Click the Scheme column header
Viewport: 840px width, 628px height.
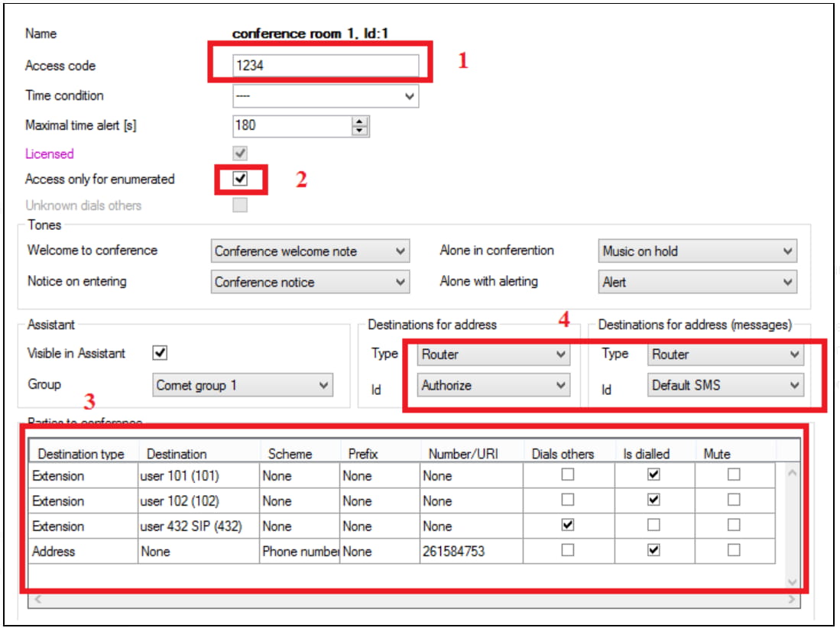[x=300, y=454]
